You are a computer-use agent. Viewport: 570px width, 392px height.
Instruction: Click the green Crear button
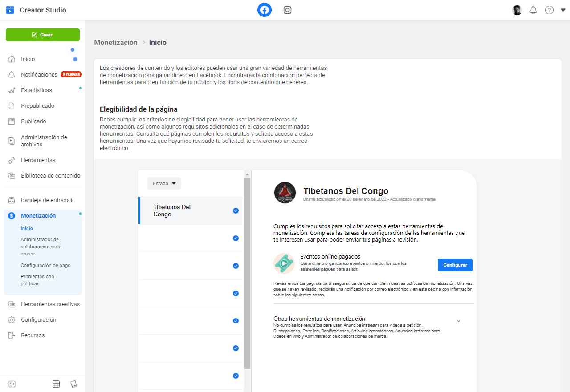point(43,35)
